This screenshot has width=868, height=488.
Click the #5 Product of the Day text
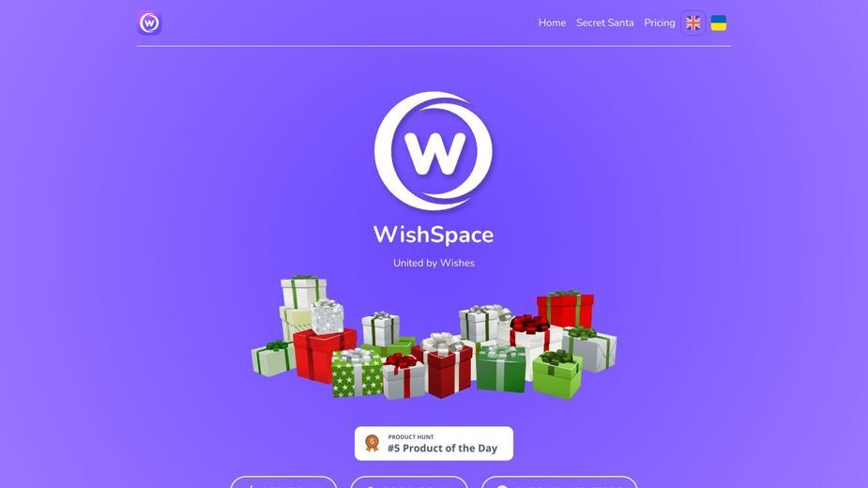click(x=442, y=449)
